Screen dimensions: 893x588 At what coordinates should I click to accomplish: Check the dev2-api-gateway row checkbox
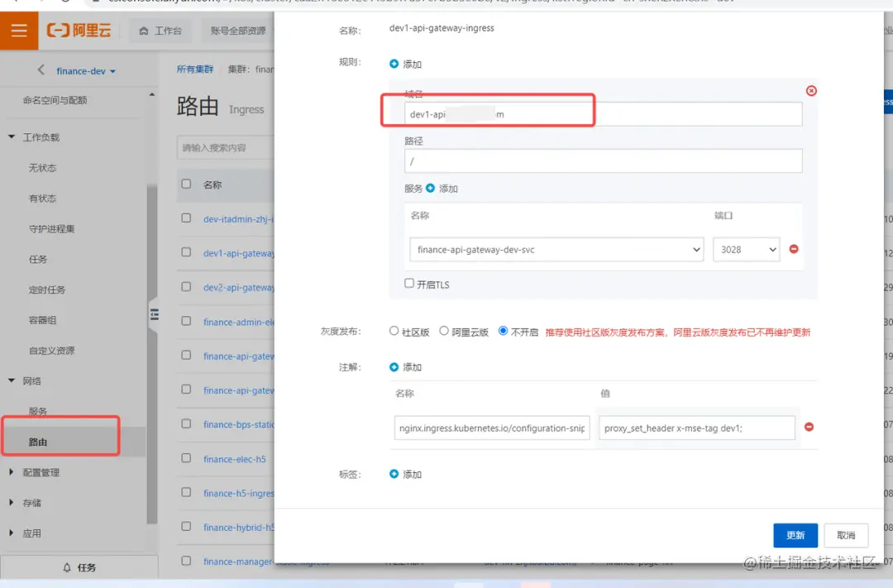pyautogui.click(x=186, y=287)
